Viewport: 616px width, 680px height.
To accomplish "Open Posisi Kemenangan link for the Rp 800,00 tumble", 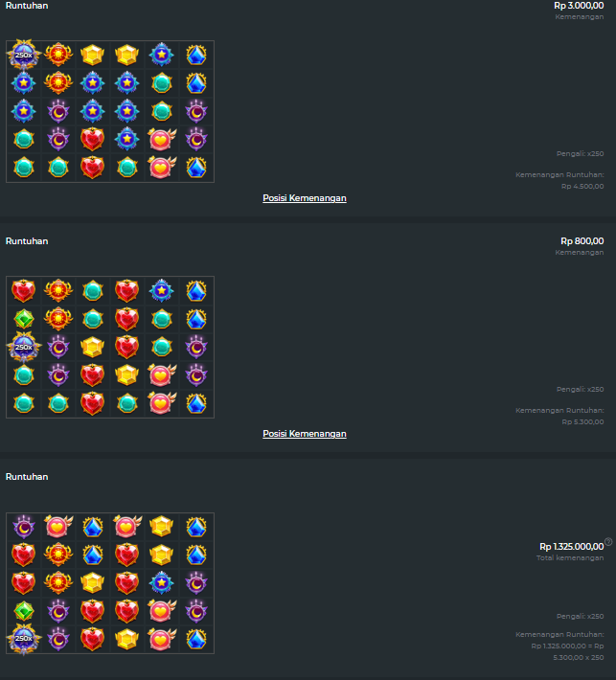I will (x=305, y=434).
